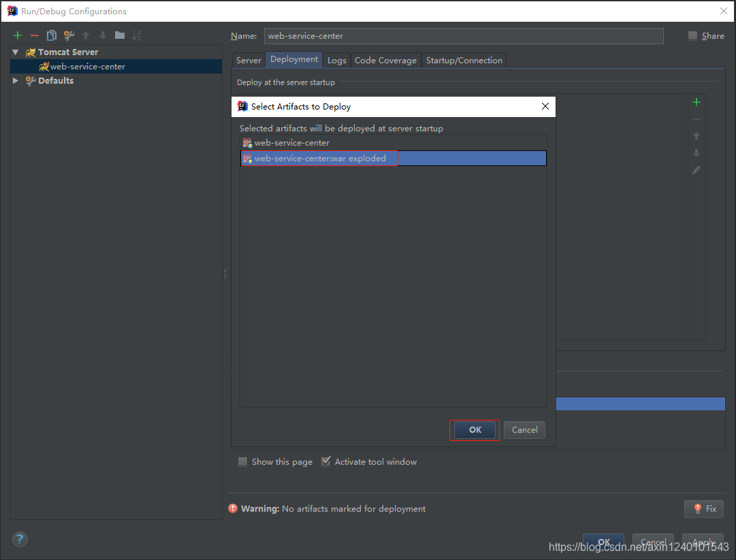Click Tomcat Server label in tree
This screenshot has height=560, width=736.
tap(68, 52)
